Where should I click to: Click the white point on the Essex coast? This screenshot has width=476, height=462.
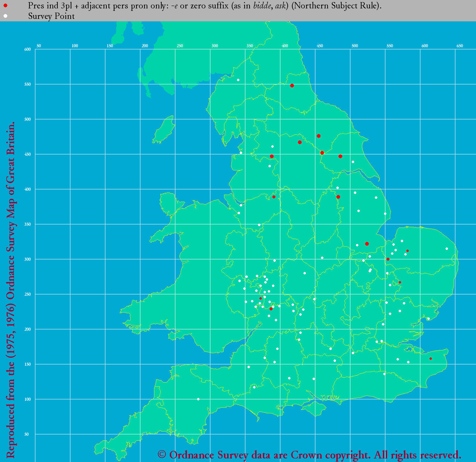click(428, 318)
